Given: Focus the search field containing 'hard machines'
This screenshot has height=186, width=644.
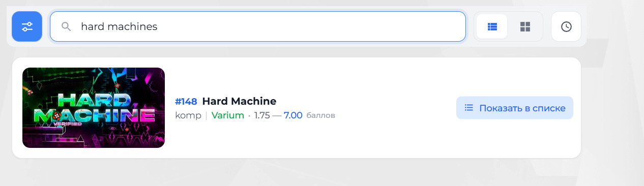Looking at the screenshot, I should click(258, 26).
